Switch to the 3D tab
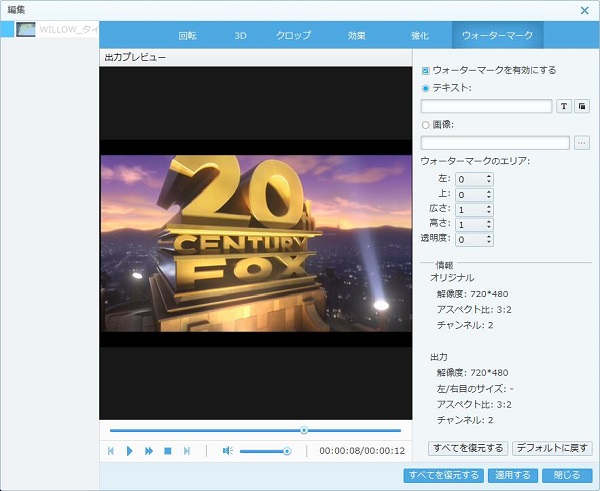Image resolution: width=600 pixels, height=491 pixels. (240, 36)
